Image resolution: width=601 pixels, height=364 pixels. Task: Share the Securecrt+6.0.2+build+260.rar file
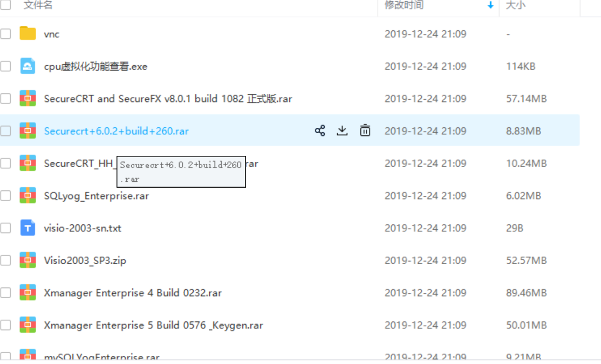[x=320, y=131]
